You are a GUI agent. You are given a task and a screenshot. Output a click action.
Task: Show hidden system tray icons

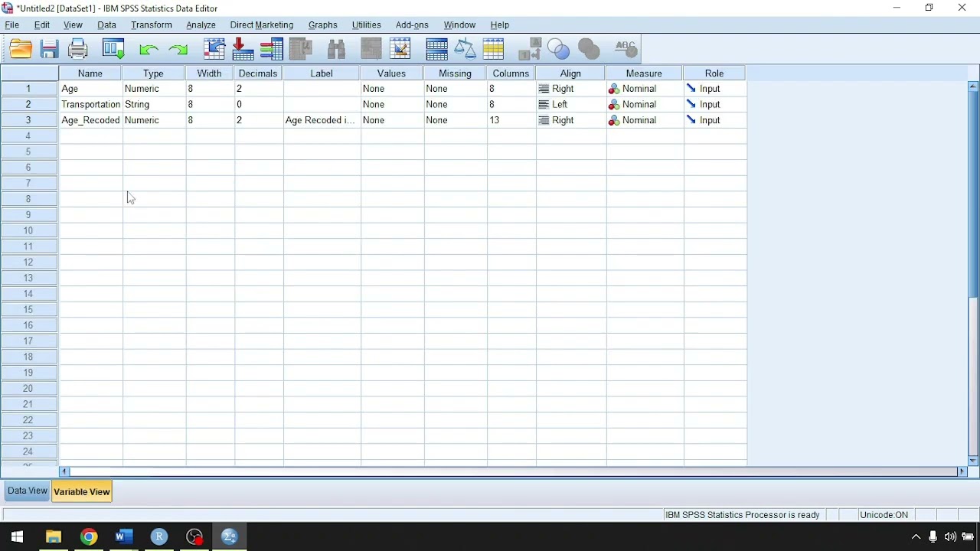click(x=916, y=536)
